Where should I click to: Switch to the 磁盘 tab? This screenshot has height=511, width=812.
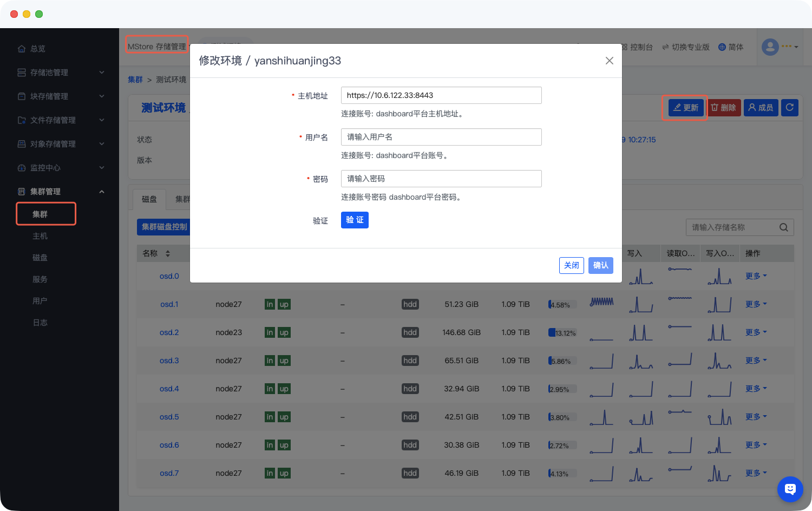[149, 199]
